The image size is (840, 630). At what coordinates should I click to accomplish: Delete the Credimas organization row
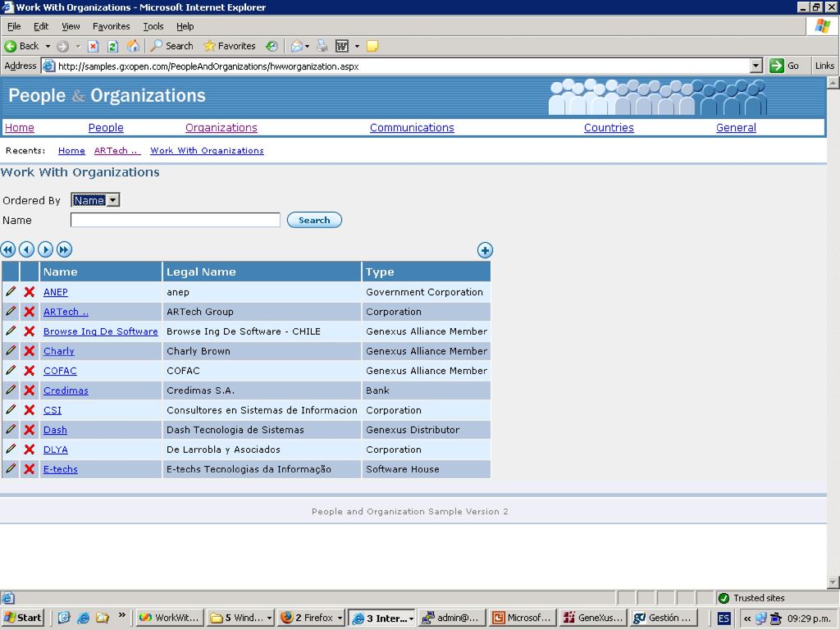(x=30, y=390)
